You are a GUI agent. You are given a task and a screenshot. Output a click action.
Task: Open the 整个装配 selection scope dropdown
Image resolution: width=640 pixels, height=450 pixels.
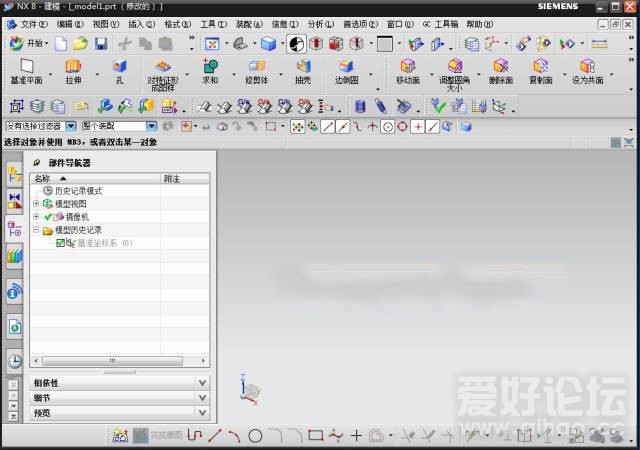pyautogui.click(x=152, y=126)
